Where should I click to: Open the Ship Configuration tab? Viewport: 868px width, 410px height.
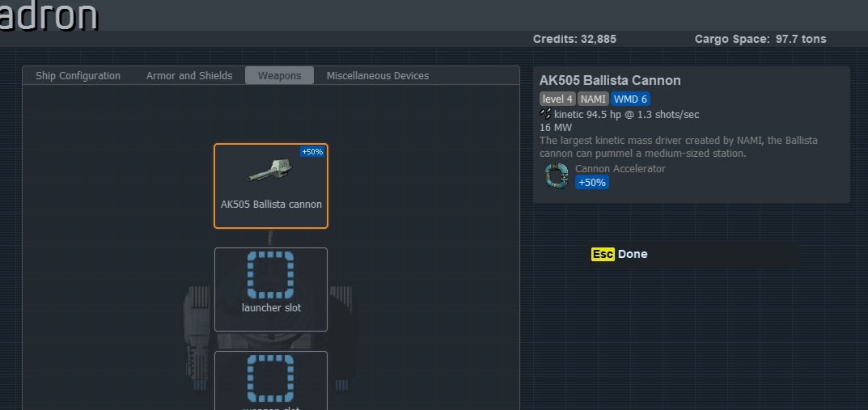coord(78,76)
